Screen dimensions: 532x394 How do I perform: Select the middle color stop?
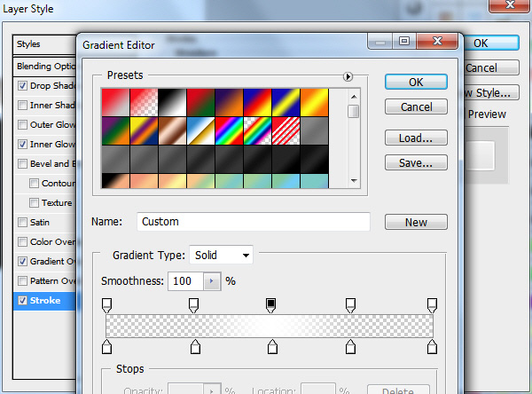tap(272, 346)
